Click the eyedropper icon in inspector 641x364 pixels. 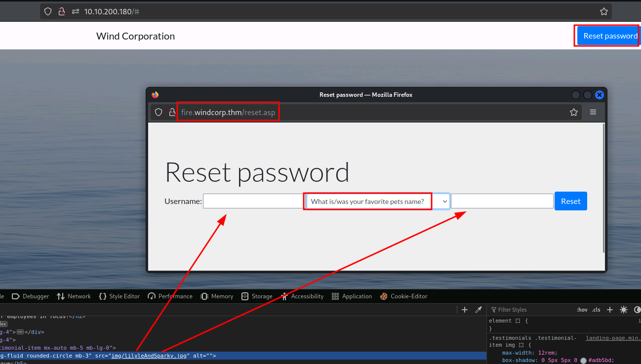pos(478,310)
